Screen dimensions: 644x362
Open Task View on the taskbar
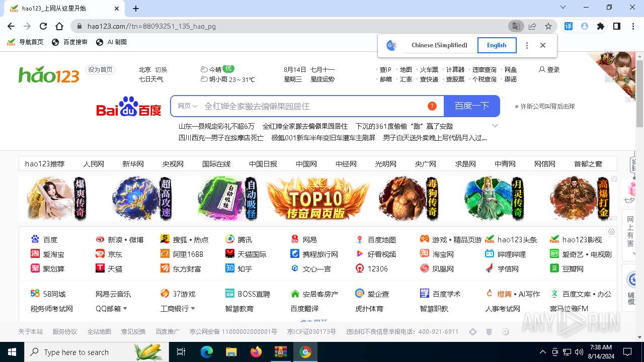click(x=181, y=352)
